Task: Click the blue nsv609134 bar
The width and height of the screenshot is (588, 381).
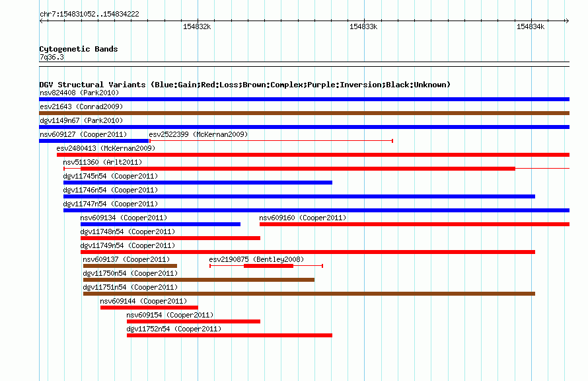Action: (x=161, y=224)
